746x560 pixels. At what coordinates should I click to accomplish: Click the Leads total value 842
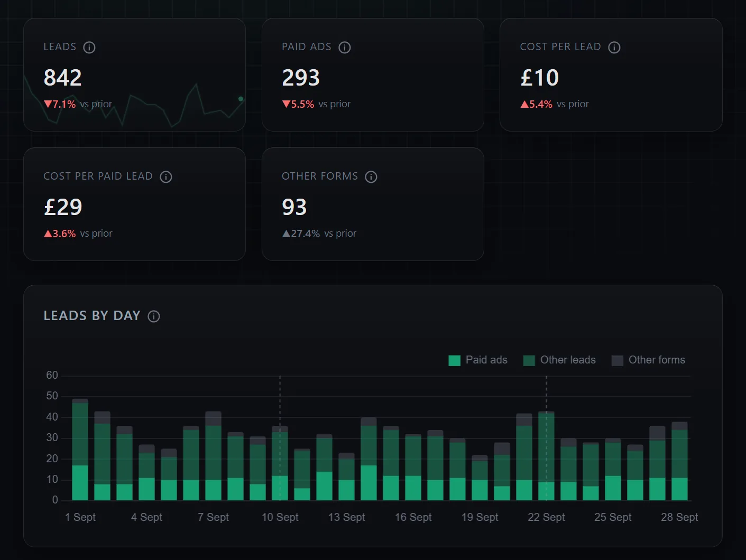(63, 78)
